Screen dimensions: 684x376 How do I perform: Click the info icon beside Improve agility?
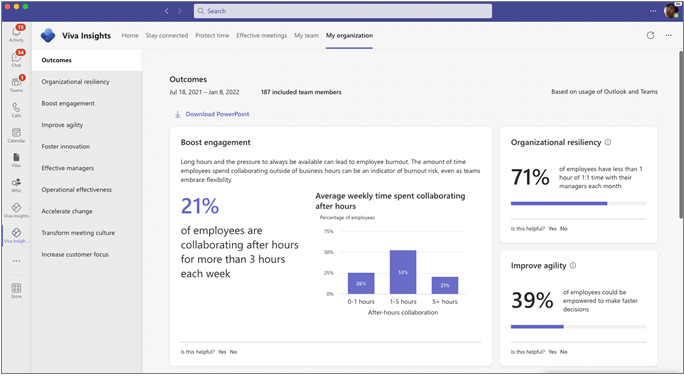(x=573, y=265)
